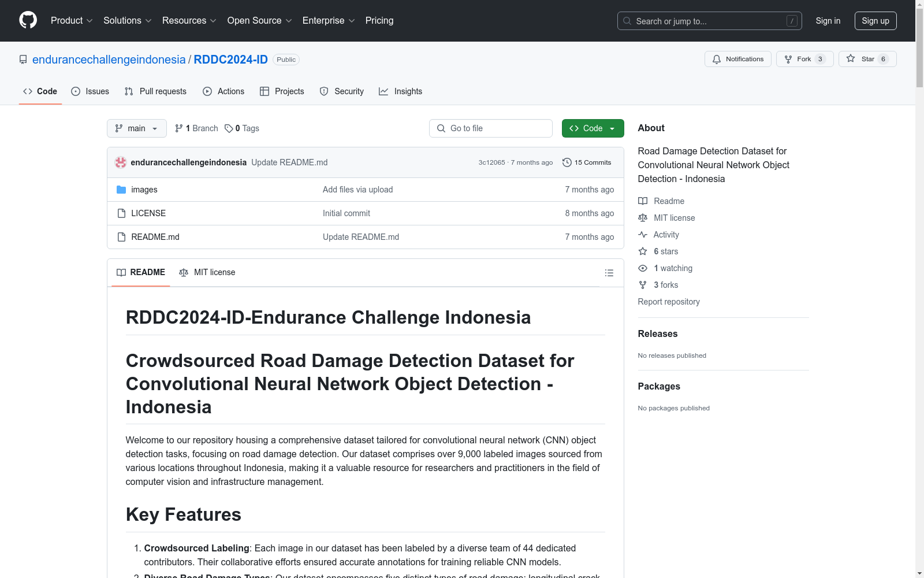Screen dimensions: 924x578
Task: Open the Issues tab
Action: pyautogui.click(x=90, y=91)
